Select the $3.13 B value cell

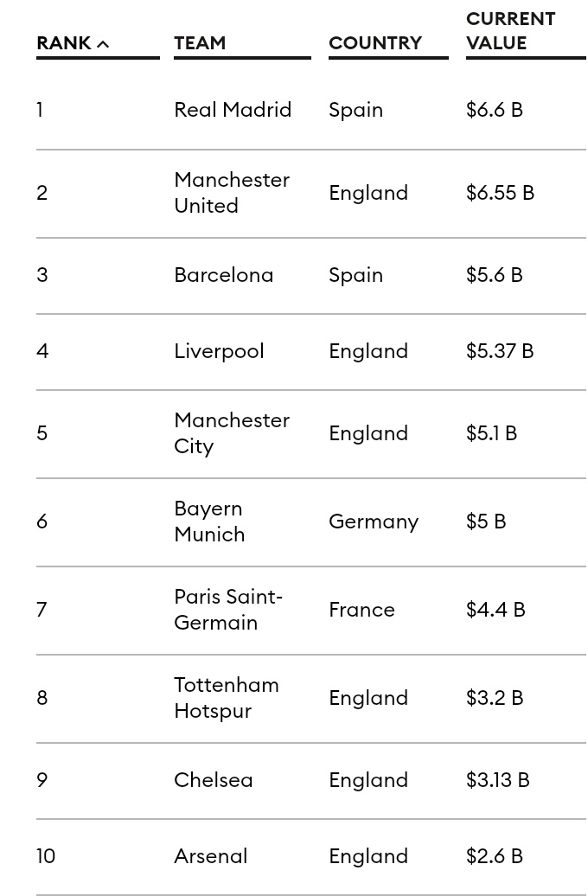[x=497, y=780]
